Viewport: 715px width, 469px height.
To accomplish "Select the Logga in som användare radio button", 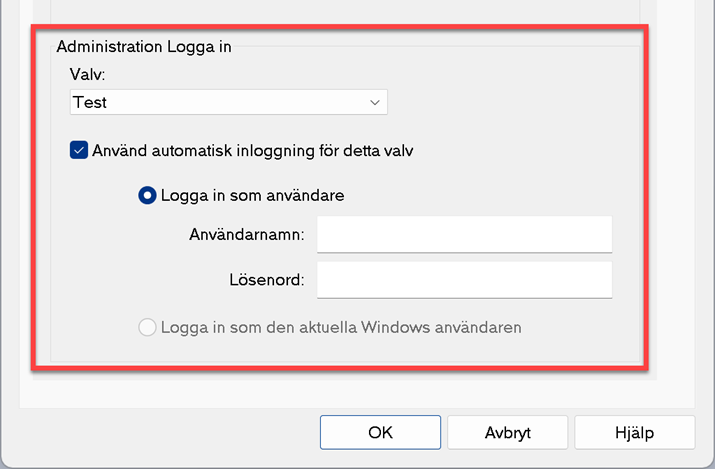I will click(x=147, y=195).
